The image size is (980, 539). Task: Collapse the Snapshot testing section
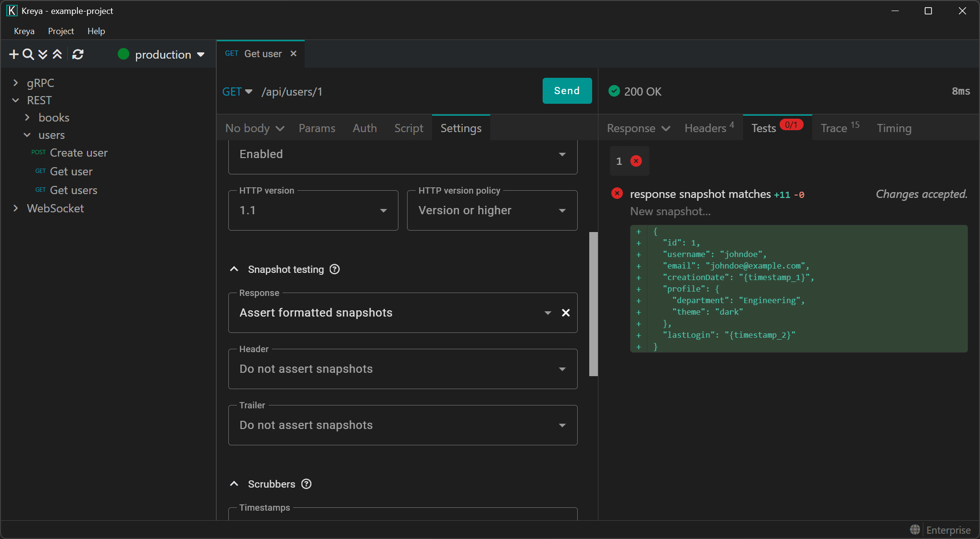click(234, 269)
